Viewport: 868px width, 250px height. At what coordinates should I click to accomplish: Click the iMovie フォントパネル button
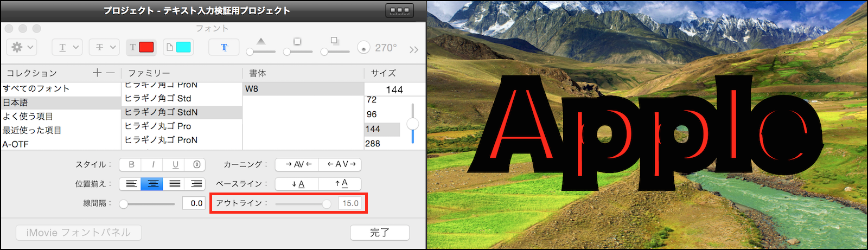(x=79, y=233)
